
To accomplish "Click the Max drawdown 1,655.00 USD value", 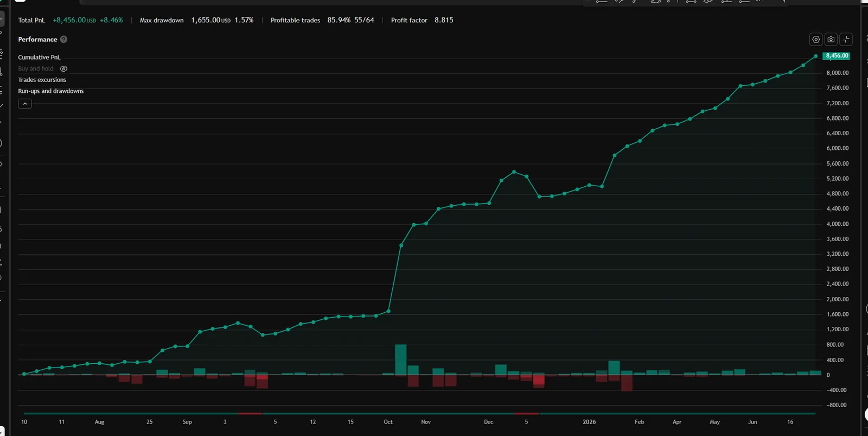I will [210, 20].
